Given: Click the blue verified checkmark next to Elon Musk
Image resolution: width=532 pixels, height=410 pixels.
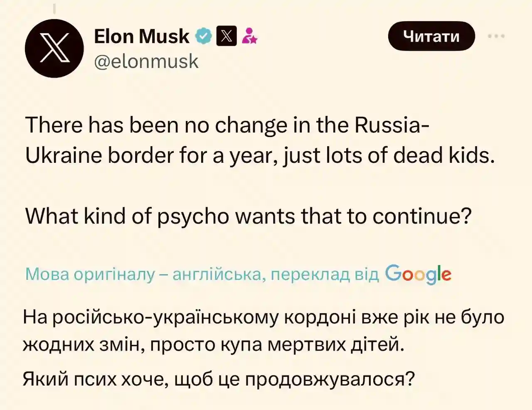Looking at the screenshot, I should point(203,36).
